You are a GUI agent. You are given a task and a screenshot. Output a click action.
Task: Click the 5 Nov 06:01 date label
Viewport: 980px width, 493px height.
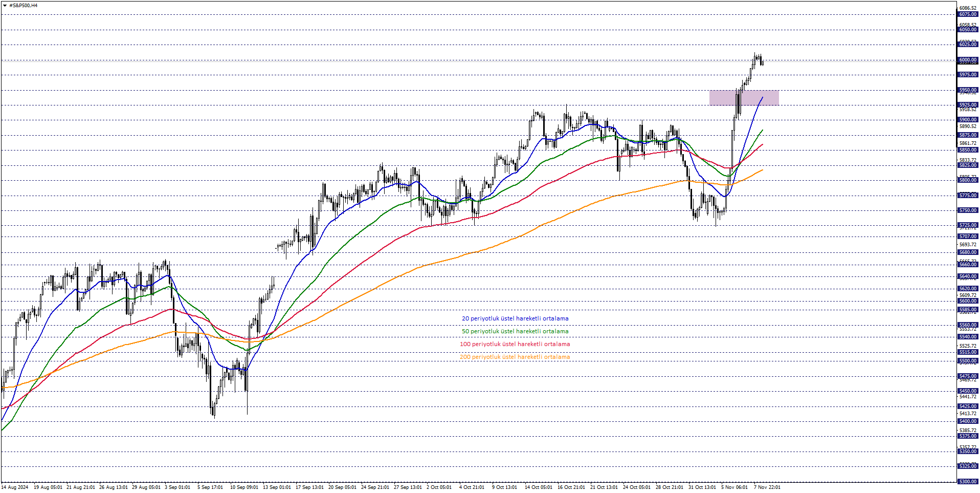[735, 487]
